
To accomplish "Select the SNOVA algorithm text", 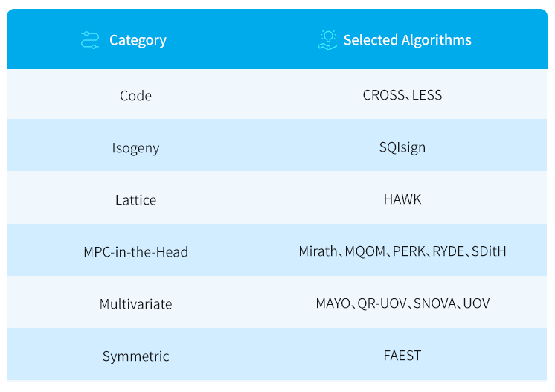I will tap(434, 303).
